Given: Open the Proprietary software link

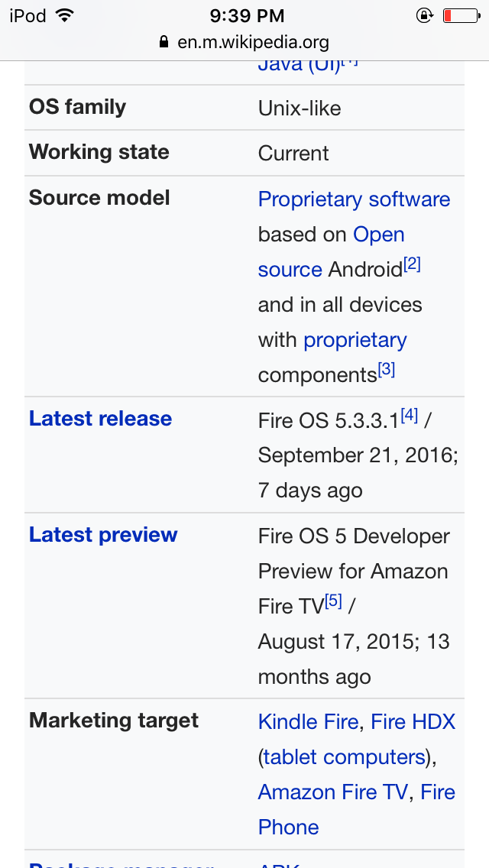Looking at the screenshot, I should click(x=354, y=199).
